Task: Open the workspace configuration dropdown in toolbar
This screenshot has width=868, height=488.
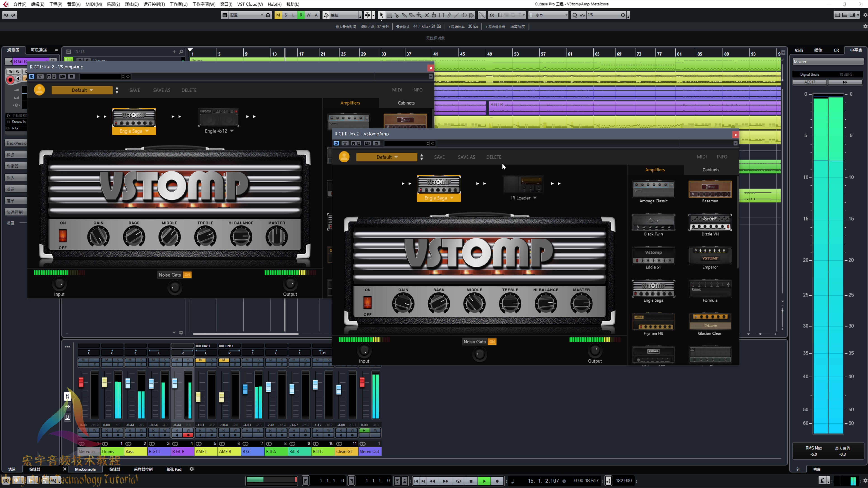Action: click(246, 15)
